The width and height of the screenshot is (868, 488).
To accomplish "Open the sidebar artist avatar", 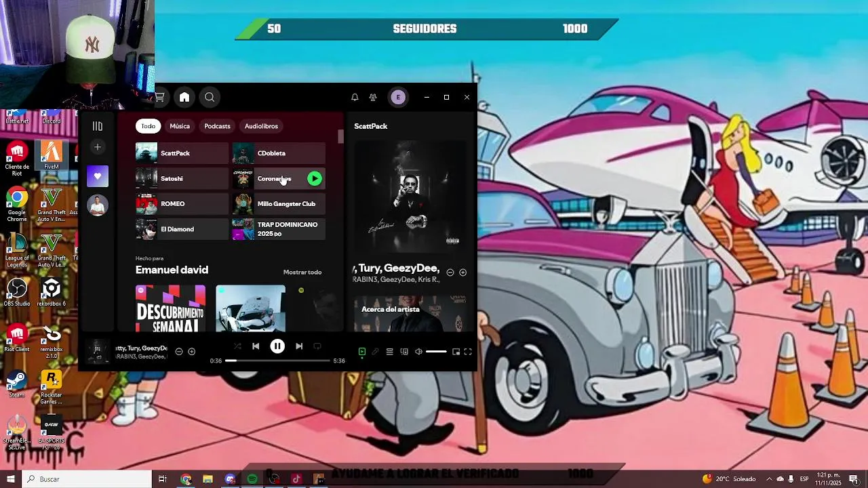I will click(98, 205).
